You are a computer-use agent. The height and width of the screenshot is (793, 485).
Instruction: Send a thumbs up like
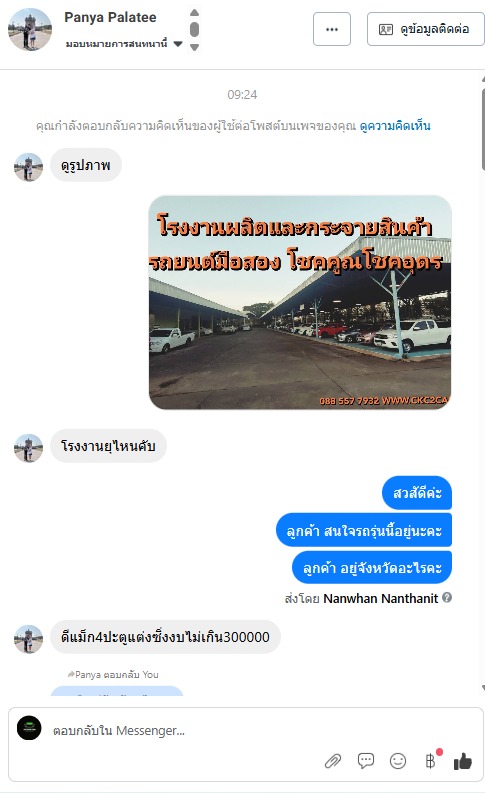[462, 760]
